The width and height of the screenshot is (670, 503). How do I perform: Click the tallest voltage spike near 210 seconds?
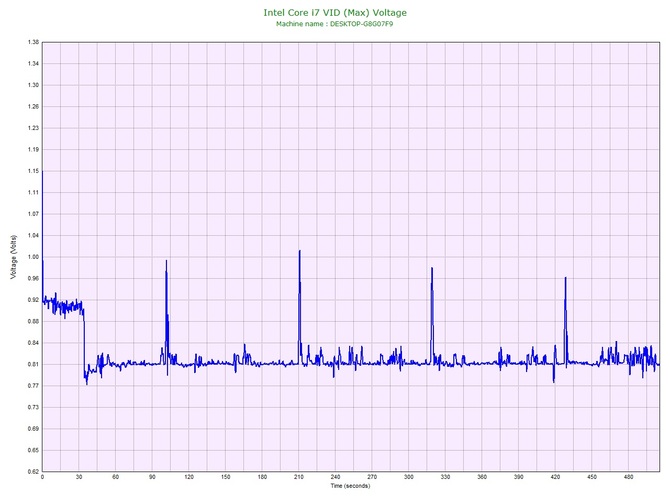[x=300, y=251]
